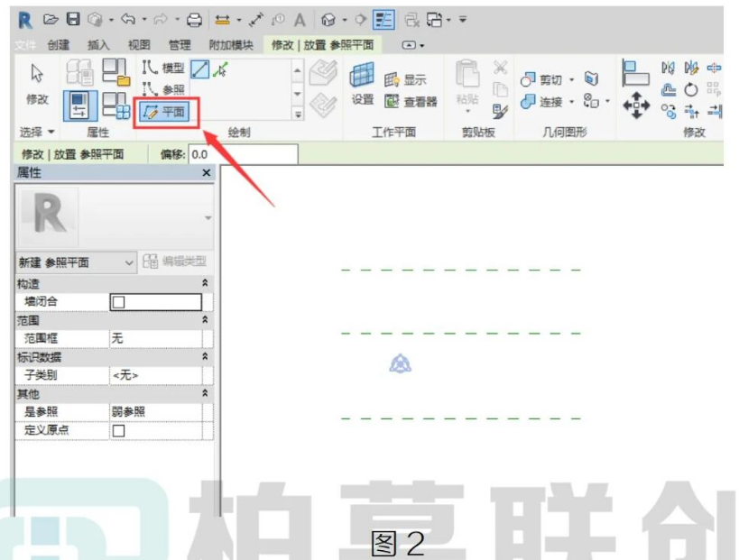739x560 pixels.
Task: Open the Join tool dropdown arrow
Action: click(571, 101)
